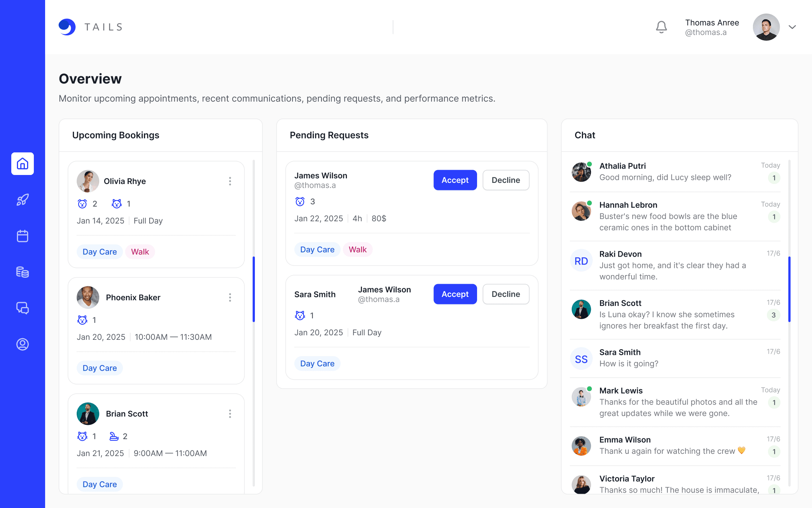Open Brian Scott booking options menu
The height and width of the screenshot is (508, 812).
pyautogui.click(x=230, y=414)
